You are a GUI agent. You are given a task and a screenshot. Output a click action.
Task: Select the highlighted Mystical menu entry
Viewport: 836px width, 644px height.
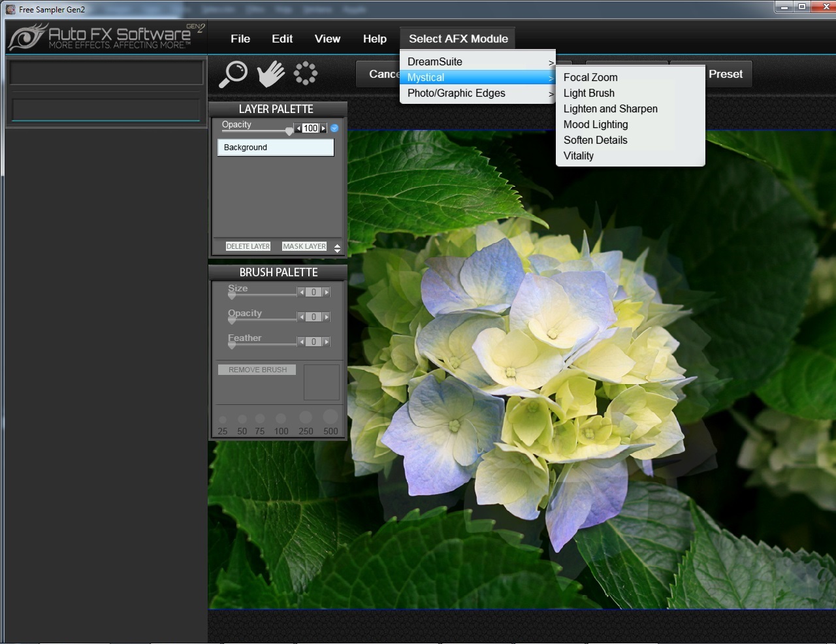point(478,77)
